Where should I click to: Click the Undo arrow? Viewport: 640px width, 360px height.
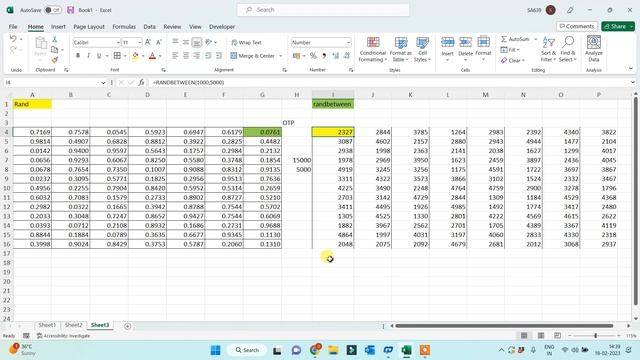tap(13, 39)
